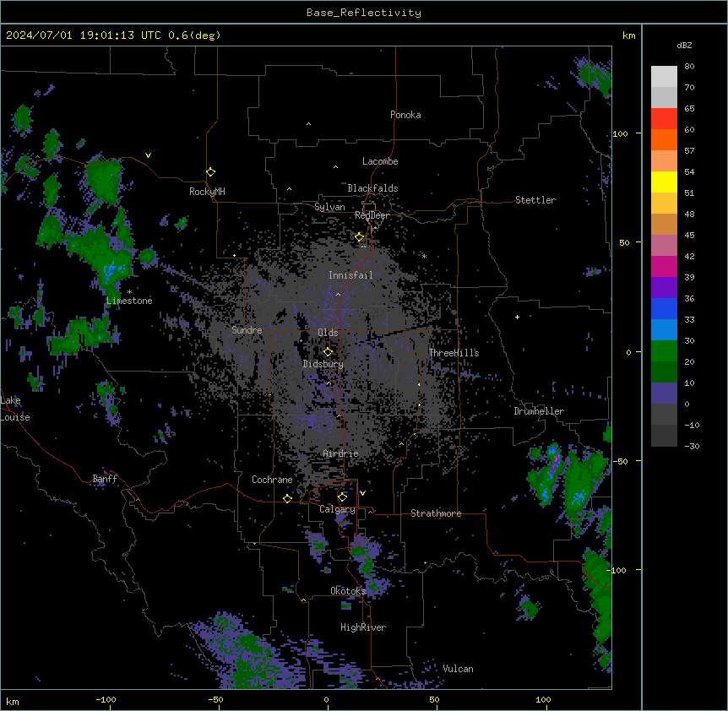Screen dimensions: 728x711
Task: Click the yellow 54 dBZ legend swatch
Action: tap(664, 182)
